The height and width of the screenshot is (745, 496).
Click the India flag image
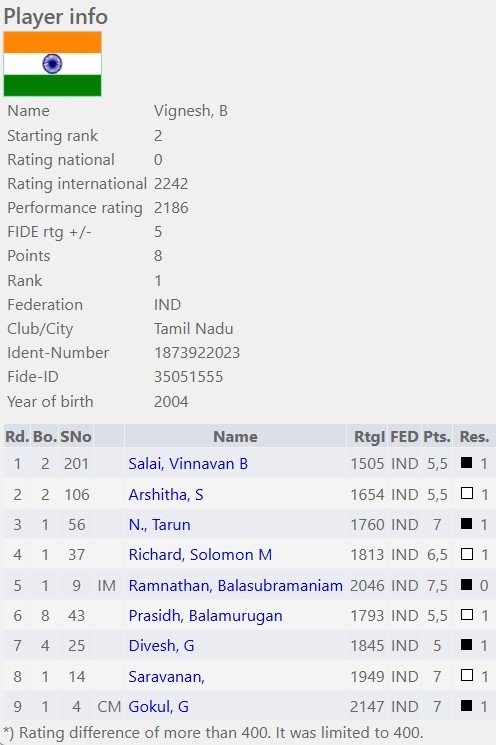52,64
